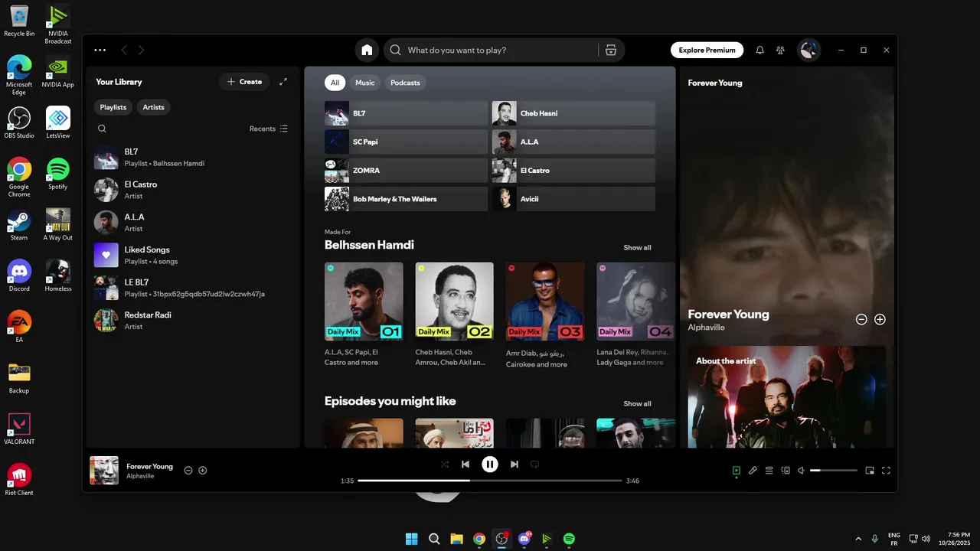Select the Podcasts filter tab
This screenshot has width=980, height=551.
tap(405, 83)
